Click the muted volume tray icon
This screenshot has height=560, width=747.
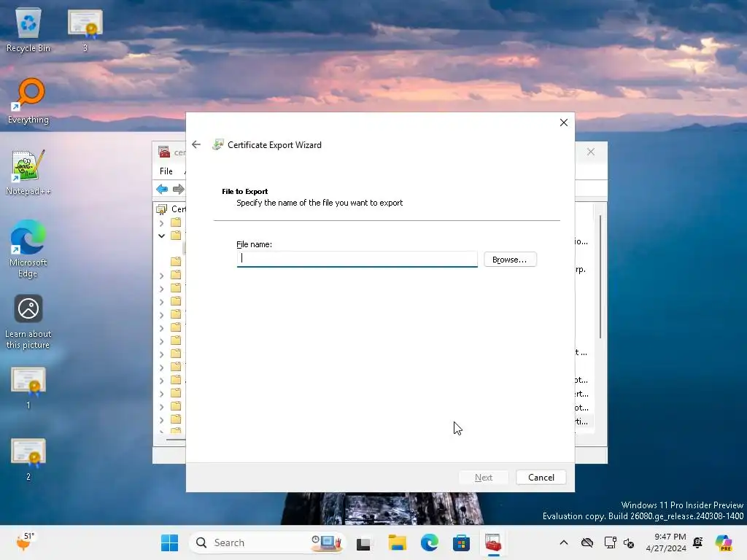click(x=629, y=542)
